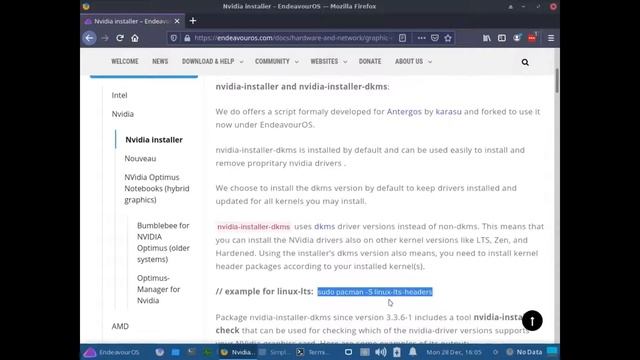Open Optimus-Manager for Nvidia entry

[x=158, y=289]
